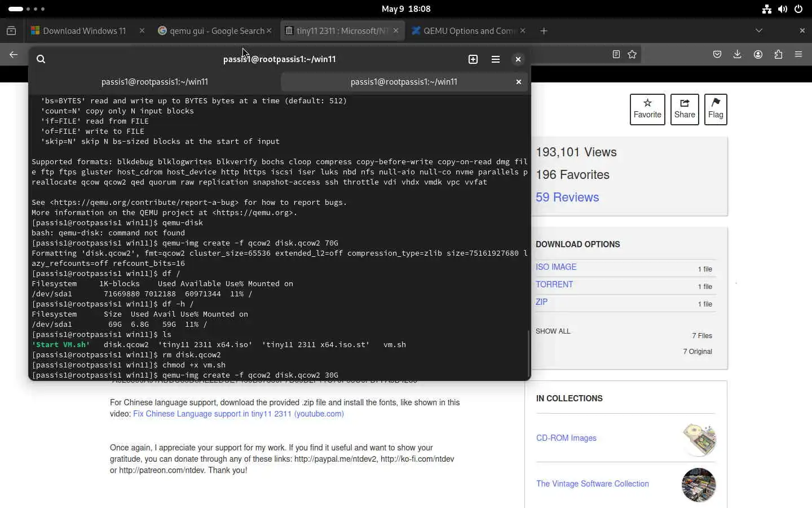Click '193,101 Views' text
This screenshot has width=812, height=508.
coord(576,152)
